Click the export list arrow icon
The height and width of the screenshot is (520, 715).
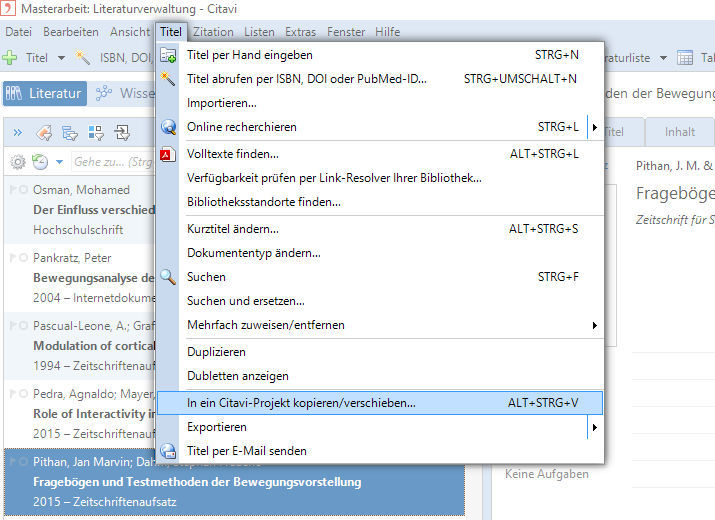tap(122, 133)
